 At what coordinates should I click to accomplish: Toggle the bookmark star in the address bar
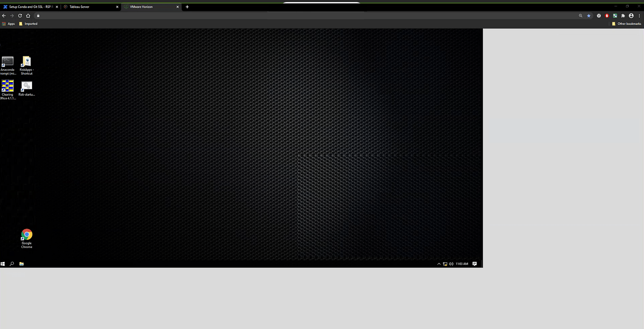tap(588, 16)
